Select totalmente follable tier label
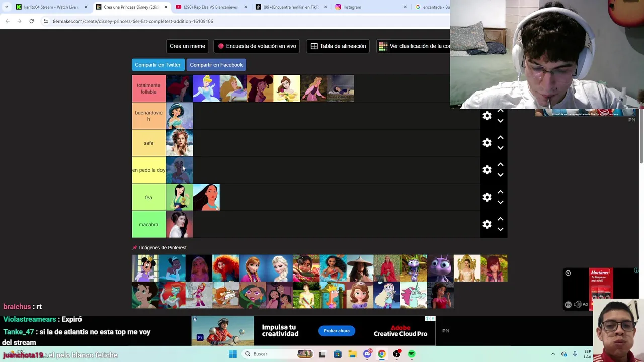 tap(148, 88)
